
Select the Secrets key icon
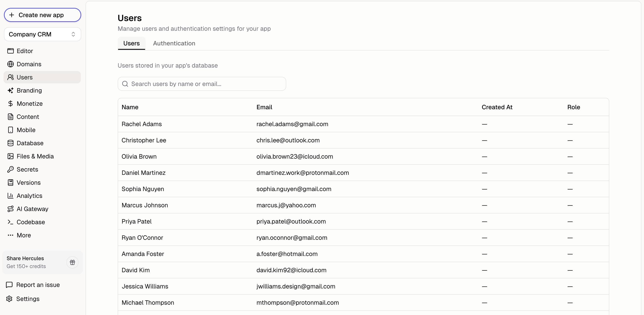[x=11, y=169]
